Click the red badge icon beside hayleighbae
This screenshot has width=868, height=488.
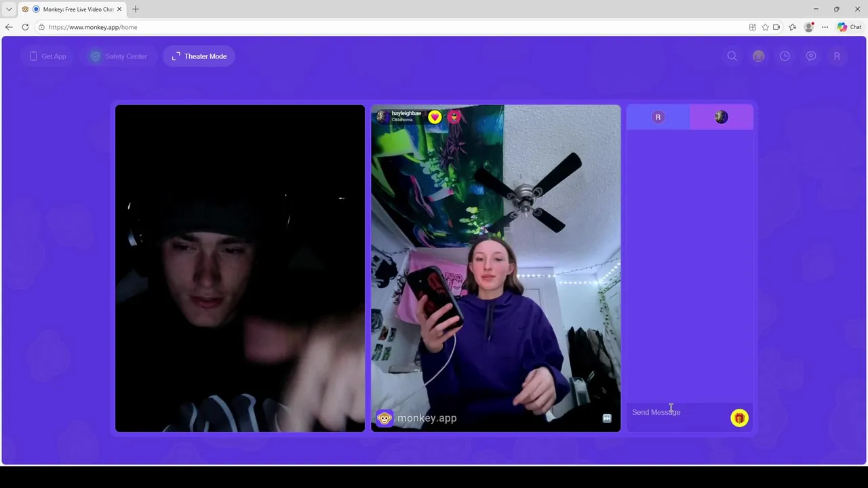coord(454,117)
